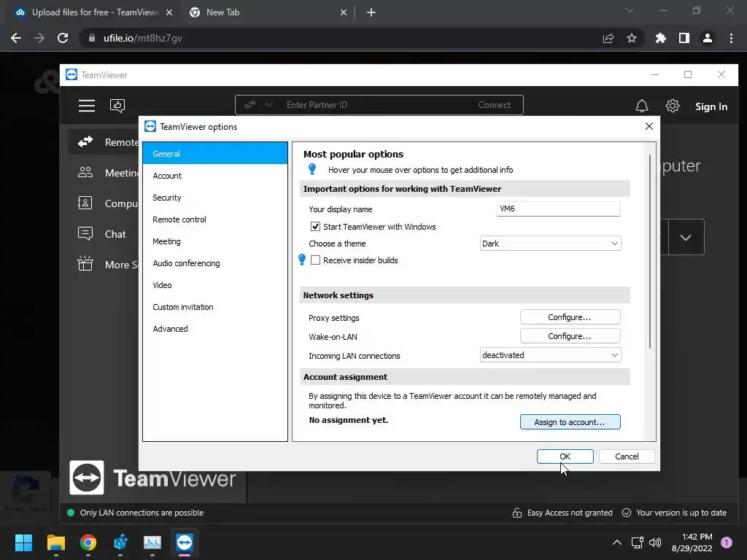Confirm options with OK button
This screenshot has height=560, width=747.
(x=565, y=456)
